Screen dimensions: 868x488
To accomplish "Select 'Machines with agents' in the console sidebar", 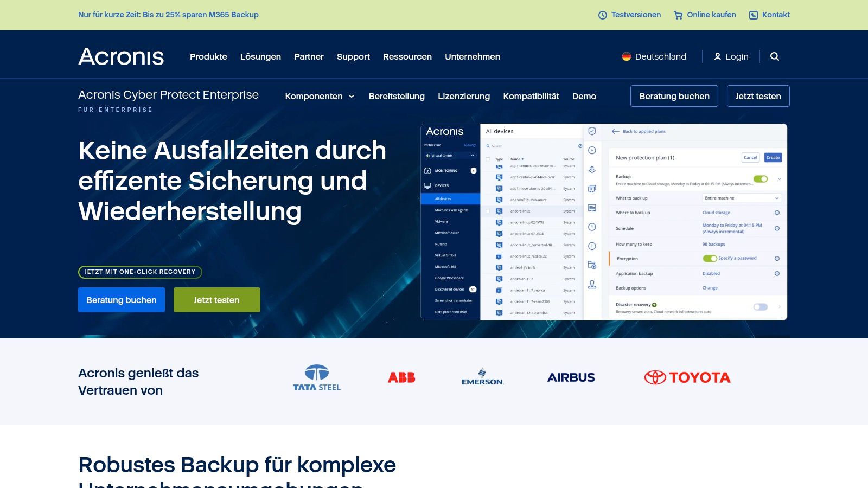I will pyautogui.click(x=450, y=210).
